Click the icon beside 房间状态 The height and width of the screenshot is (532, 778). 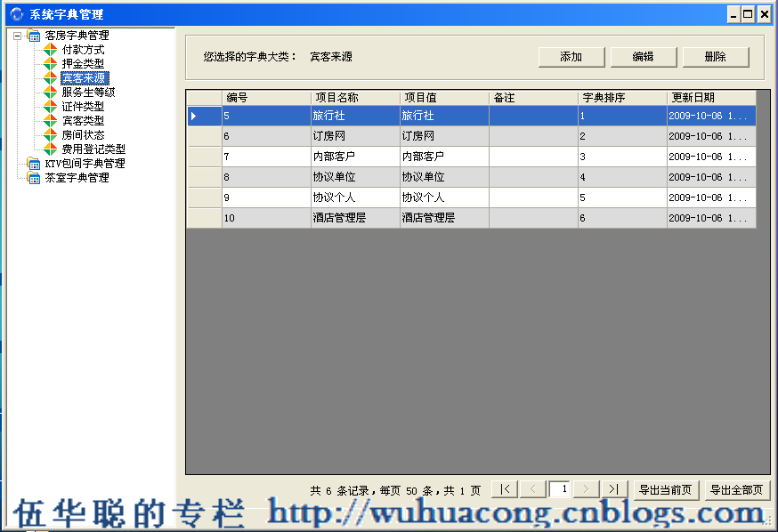pyautogui.click(x=50, y=135)
